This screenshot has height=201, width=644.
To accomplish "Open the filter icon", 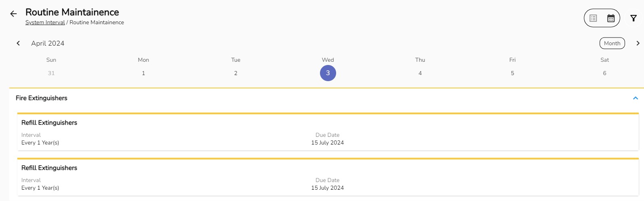I will 634,18.
